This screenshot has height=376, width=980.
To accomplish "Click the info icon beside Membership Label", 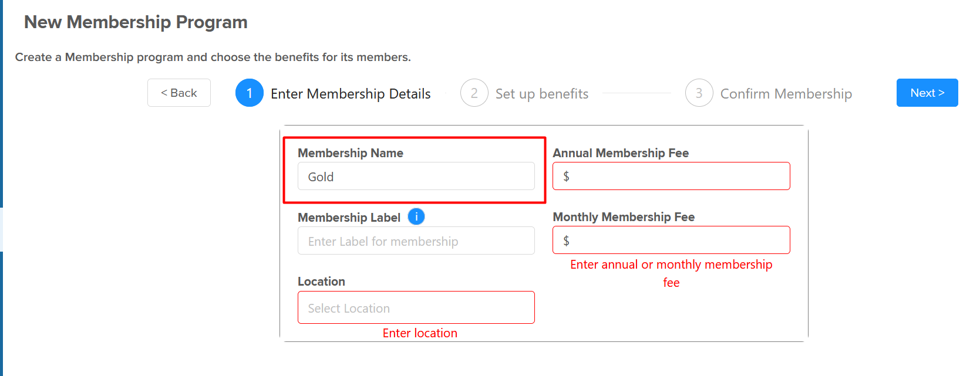I will [x=416, y=216].
